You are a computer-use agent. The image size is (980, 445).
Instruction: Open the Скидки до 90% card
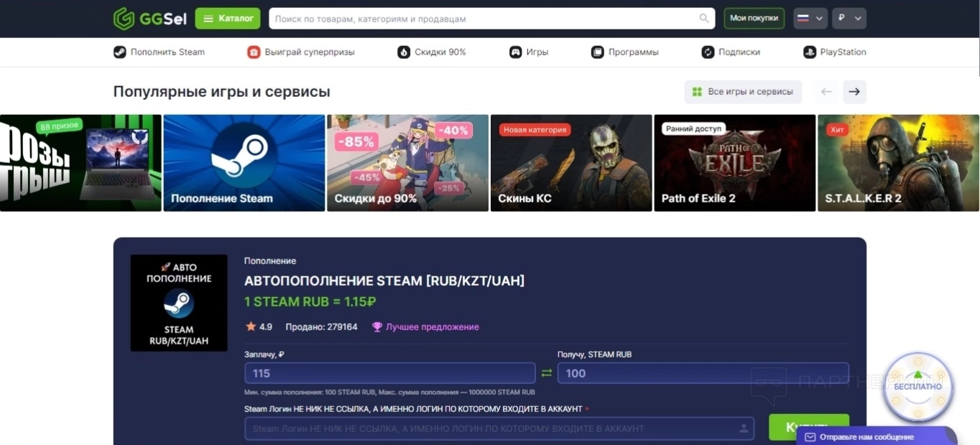tap(407, 163)
